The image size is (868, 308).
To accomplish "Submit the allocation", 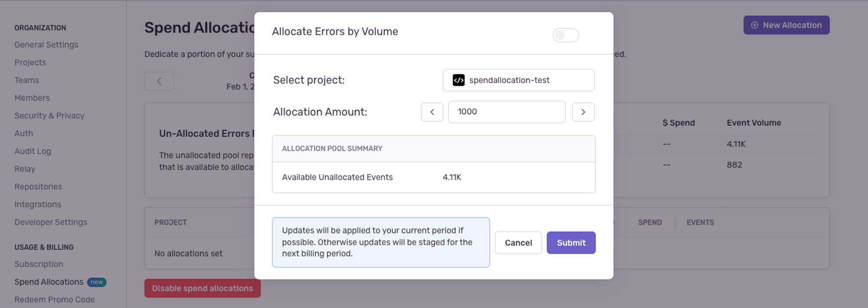I will 571,242.
